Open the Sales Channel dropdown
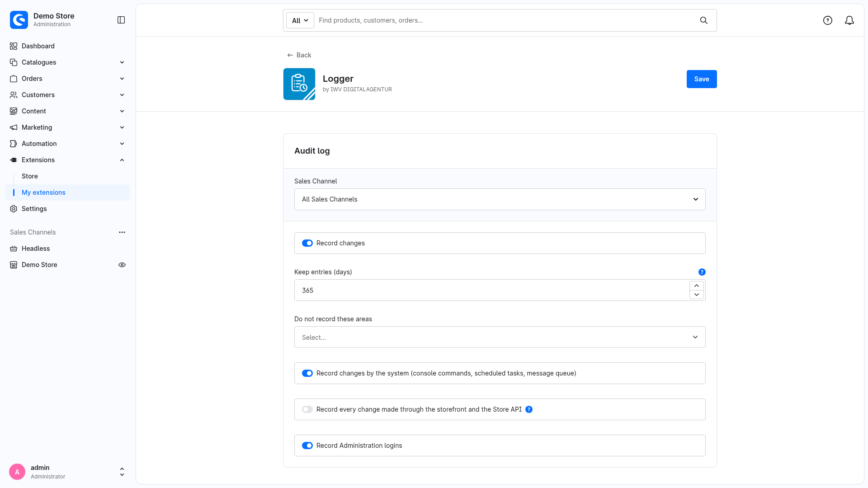This screenshot has height=488, width=868. click(500, 199)
